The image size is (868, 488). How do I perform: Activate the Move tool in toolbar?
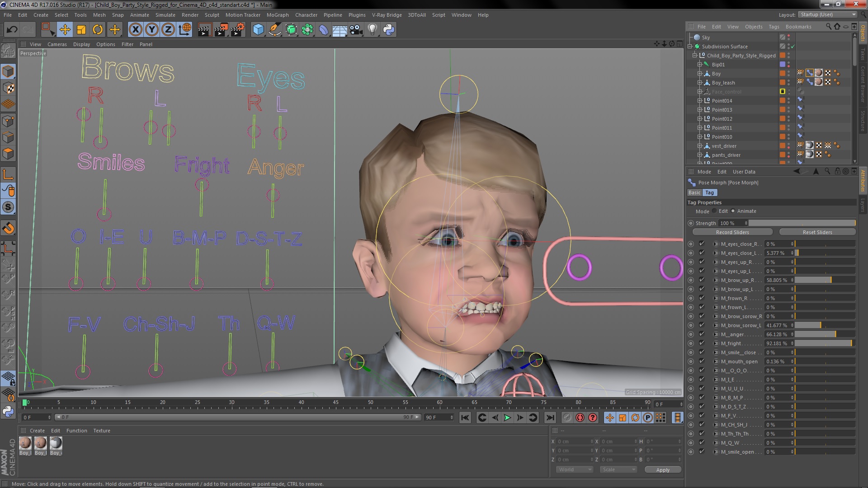tap(65, 30)
